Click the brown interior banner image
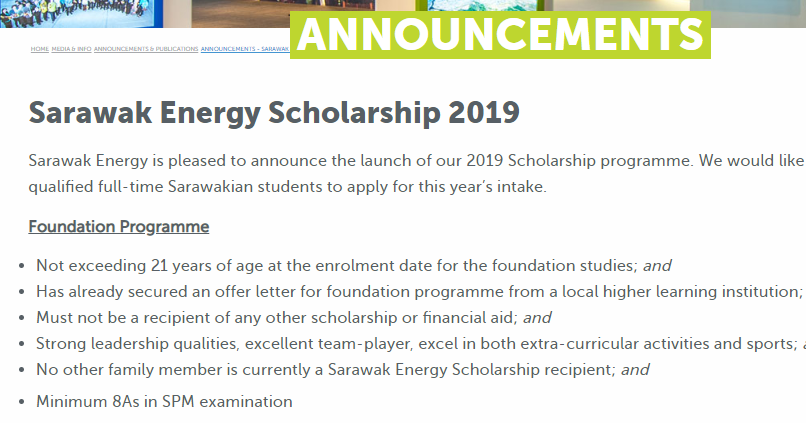 (241, 13)
